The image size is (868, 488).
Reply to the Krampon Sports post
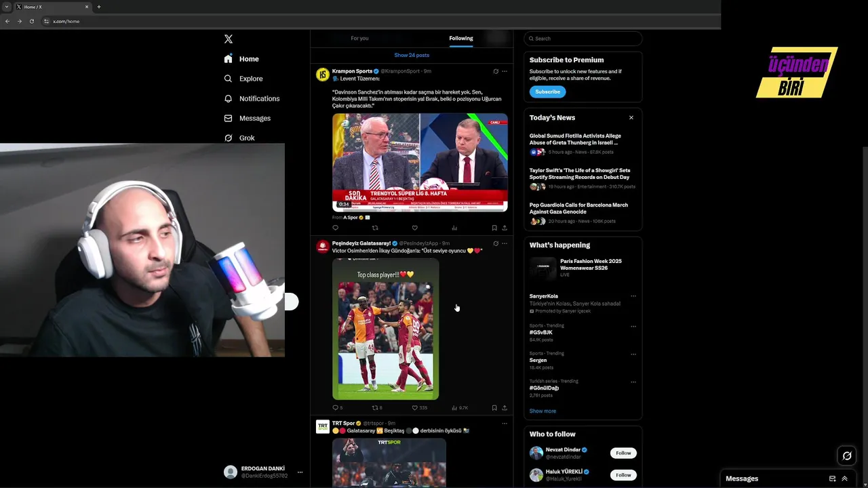click(335, 228)
